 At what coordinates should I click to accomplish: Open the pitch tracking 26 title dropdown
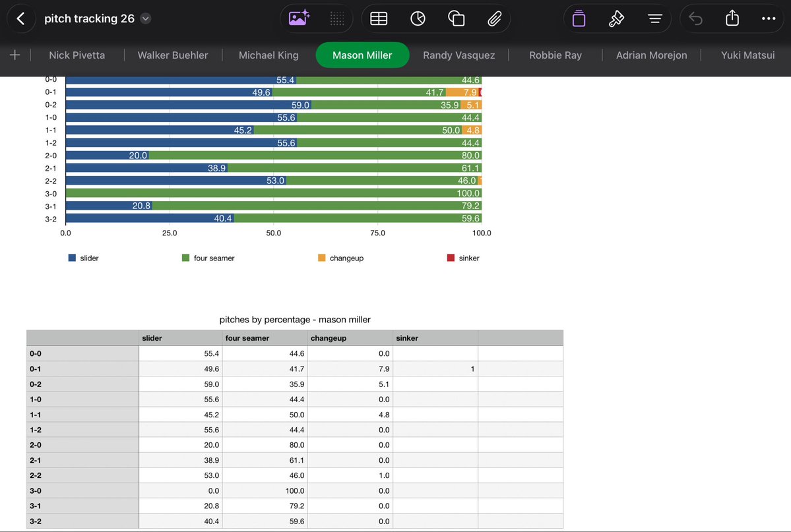[x=145, y=18]
